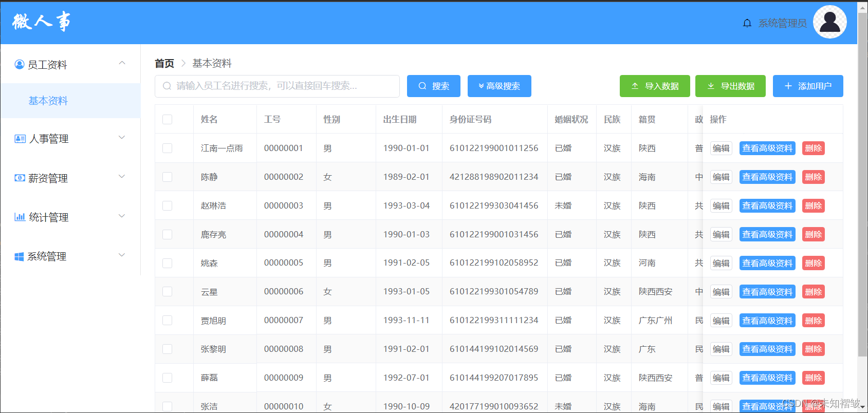Edit the 江南一点雨 employee record
868x413 pixels.
pos(721,148)
